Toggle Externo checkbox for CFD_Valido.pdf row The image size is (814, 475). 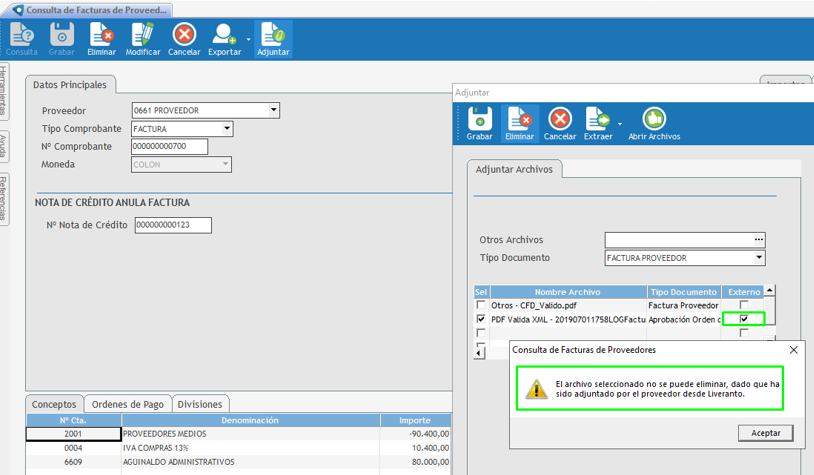click(744, 305)
